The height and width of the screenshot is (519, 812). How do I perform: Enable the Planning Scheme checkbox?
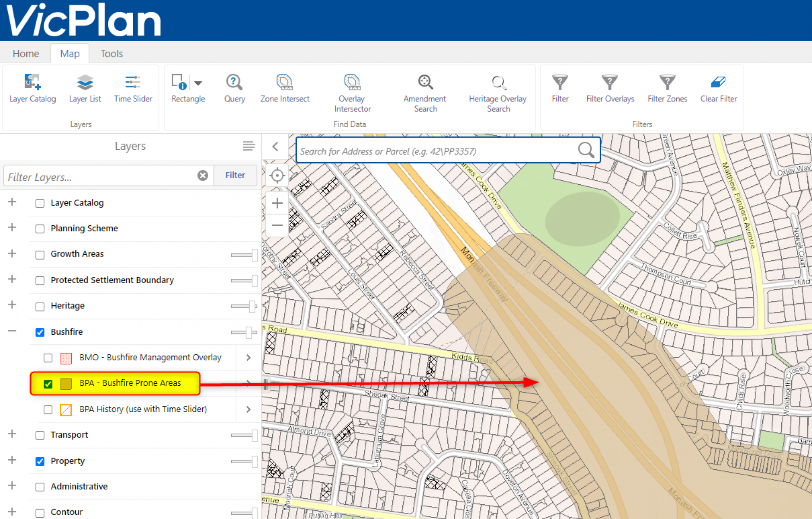point(40,229)
